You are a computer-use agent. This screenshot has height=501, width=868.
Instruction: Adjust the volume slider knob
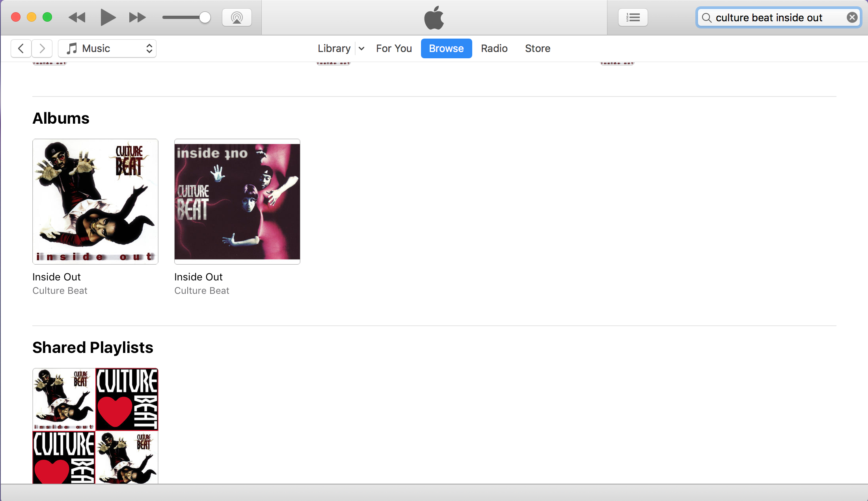point(205,17)
